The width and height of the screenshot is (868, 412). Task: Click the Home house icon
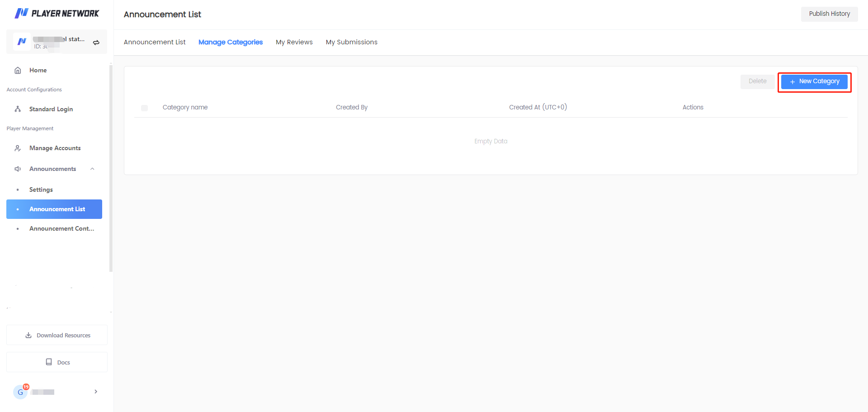(18, 70)
